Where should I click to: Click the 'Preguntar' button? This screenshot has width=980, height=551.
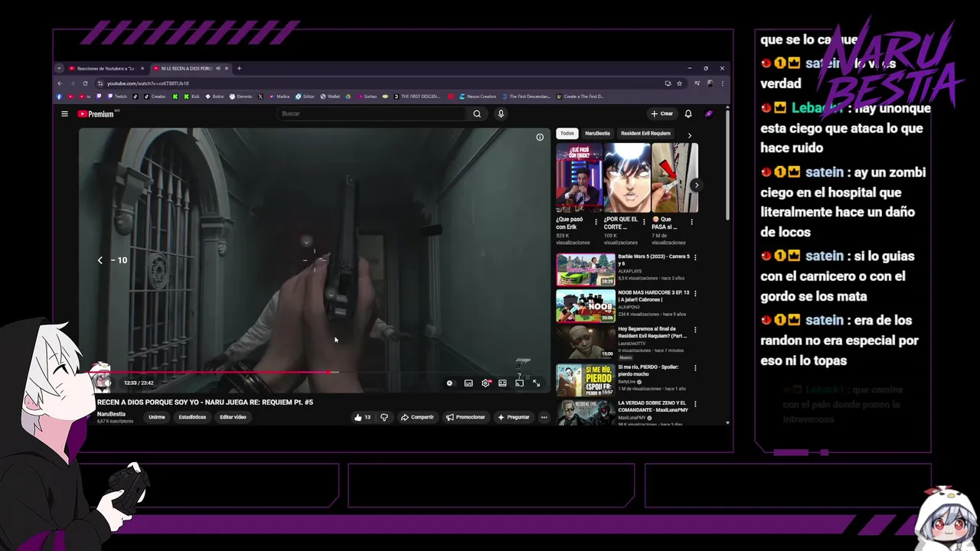(513, 417)
